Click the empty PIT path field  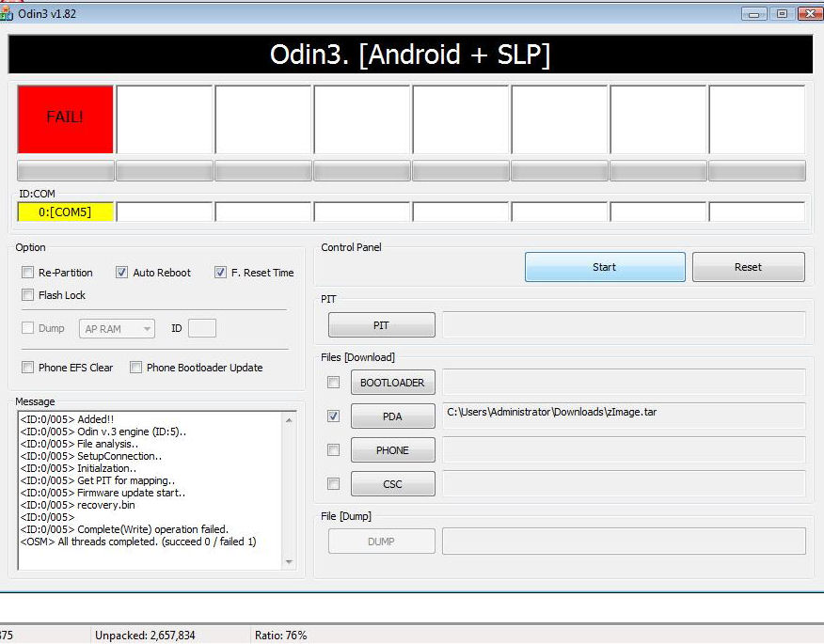coord(624,324)
